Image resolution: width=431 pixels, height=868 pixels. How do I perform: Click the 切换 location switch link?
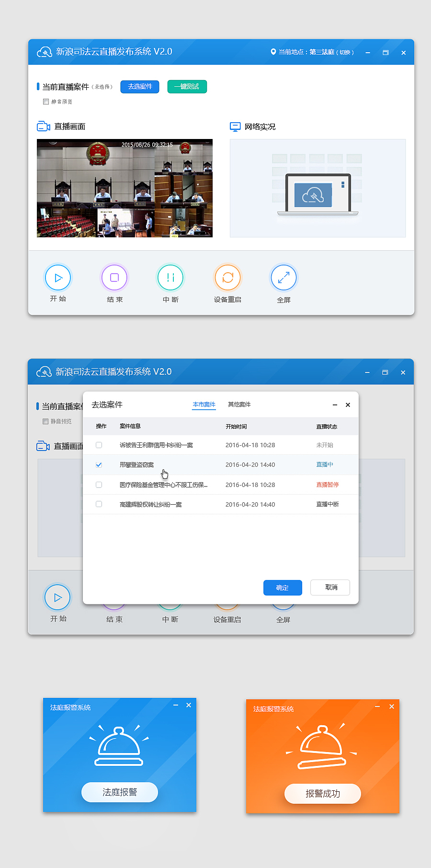345,52
